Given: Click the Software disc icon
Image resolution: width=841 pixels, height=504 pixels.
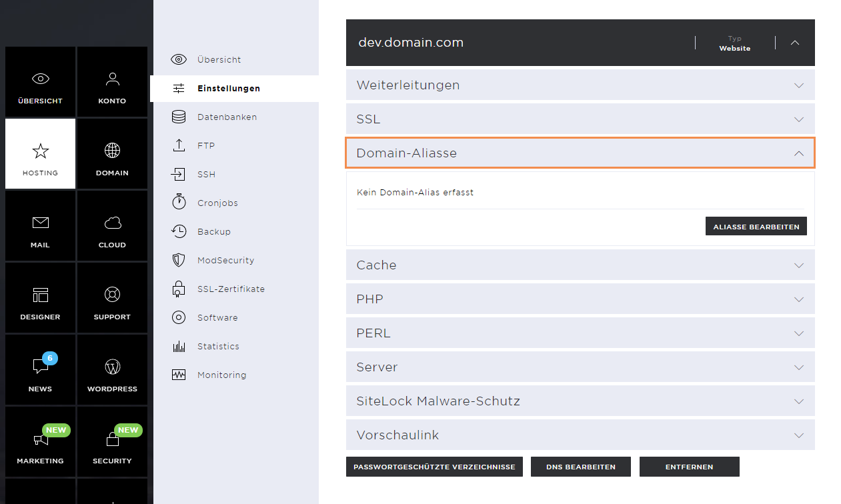Looking at the screenshot, I should (x=179, y=317).
